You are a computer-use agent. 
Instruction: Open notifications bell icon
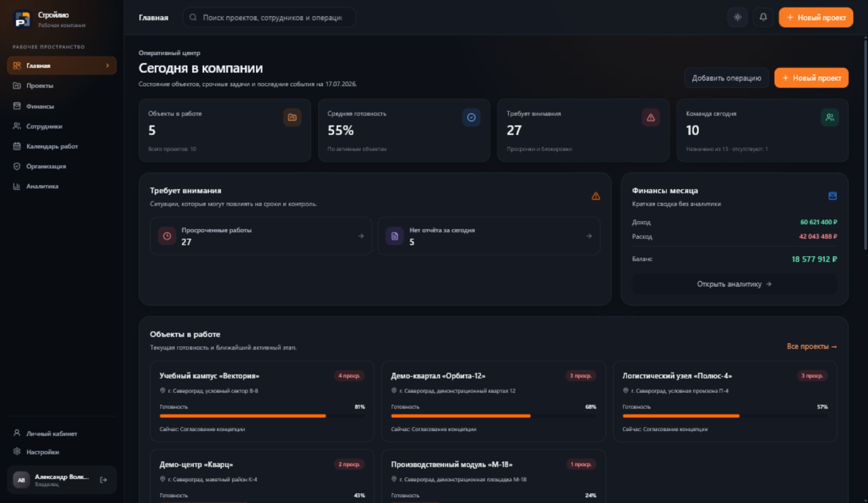point(763,17)
